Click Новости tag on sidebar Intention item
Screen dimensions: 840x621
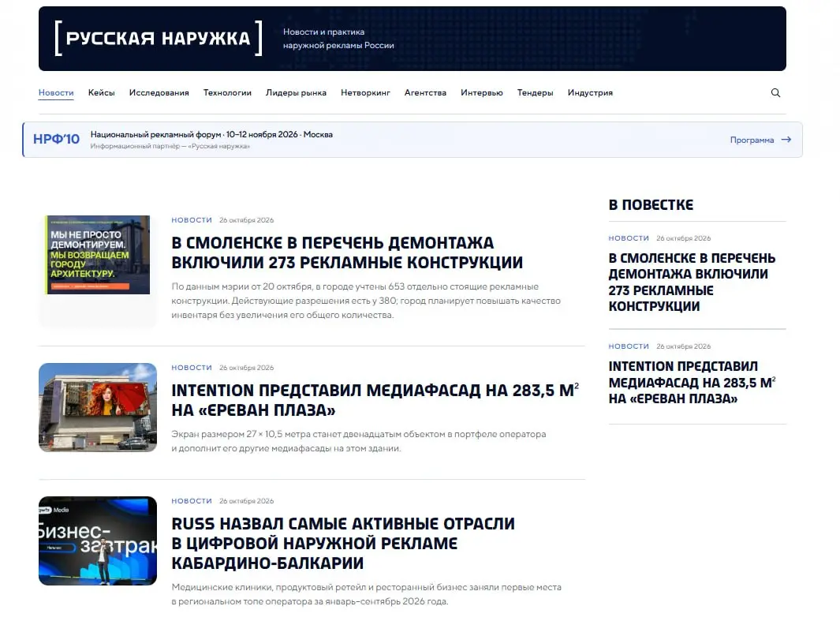coord(629,346)
